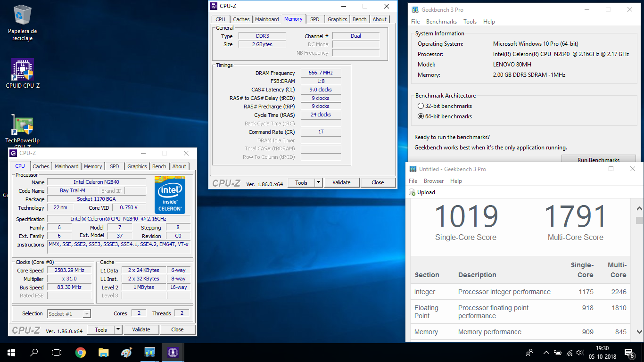Open the People icon in system tray

click(530, 352)
